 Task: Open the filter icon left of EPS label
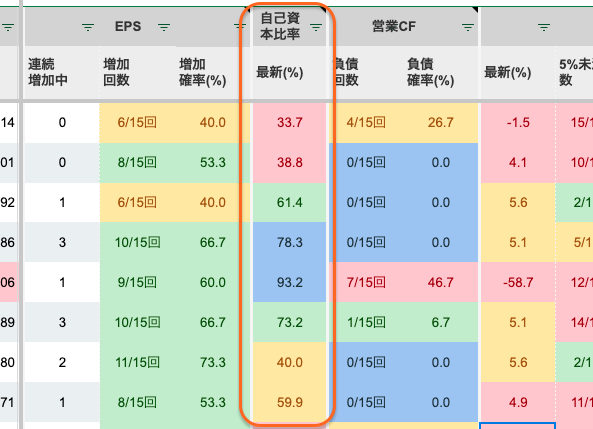click(x=88, y=27)
